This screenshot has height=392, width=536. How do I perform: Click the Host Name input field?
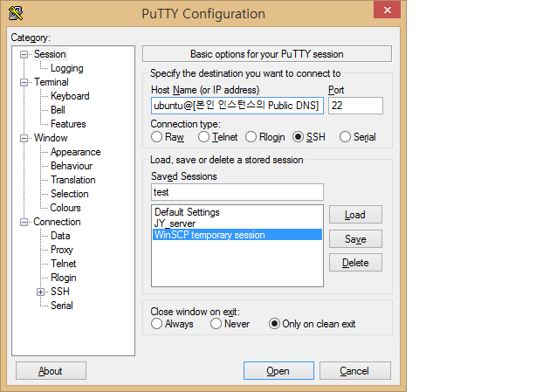pos(237,106)
